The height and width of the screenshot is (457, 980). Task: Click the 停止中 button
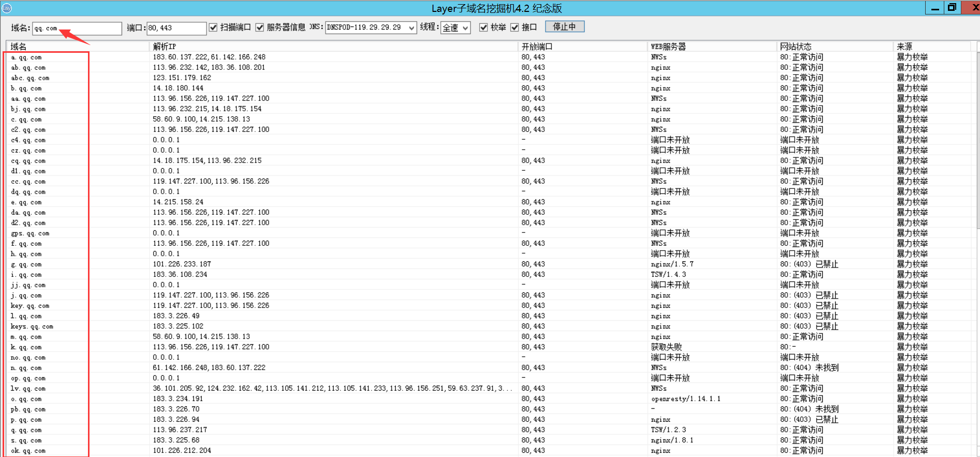(x=565, y=26)
